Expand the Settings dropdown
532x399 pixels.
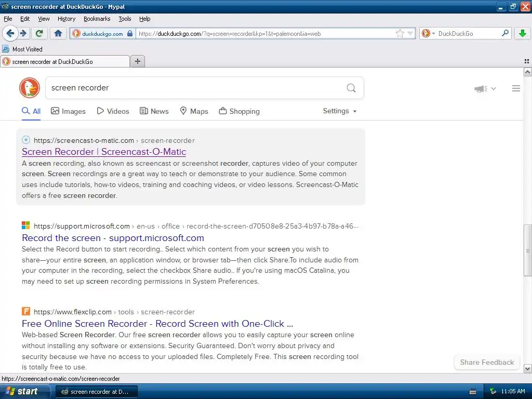(x=340, y=111)
